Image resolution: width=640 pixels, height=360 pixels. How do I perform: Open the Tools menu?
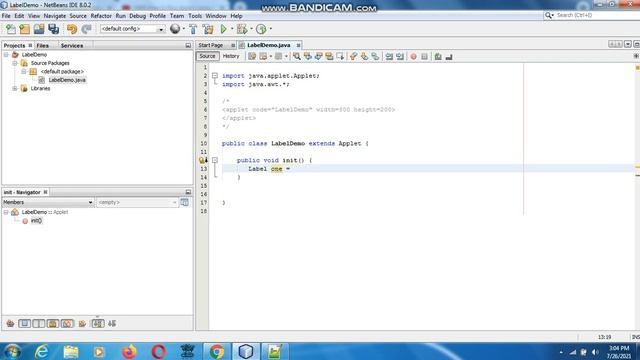point(195,16)
